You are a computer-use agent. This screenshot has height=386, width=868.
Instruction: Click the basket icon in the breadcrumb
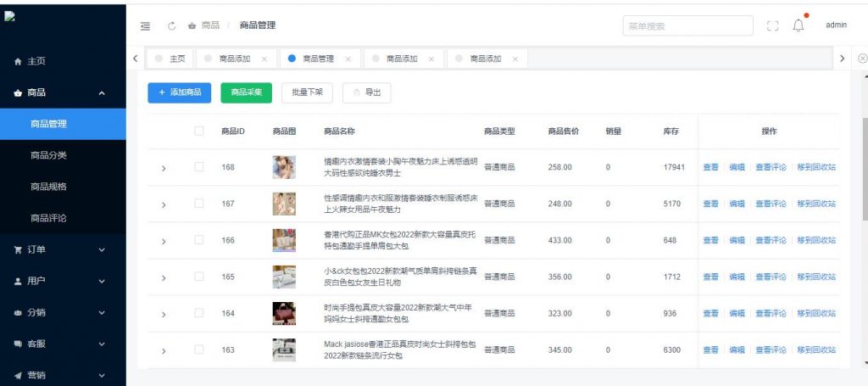(192, 25)
